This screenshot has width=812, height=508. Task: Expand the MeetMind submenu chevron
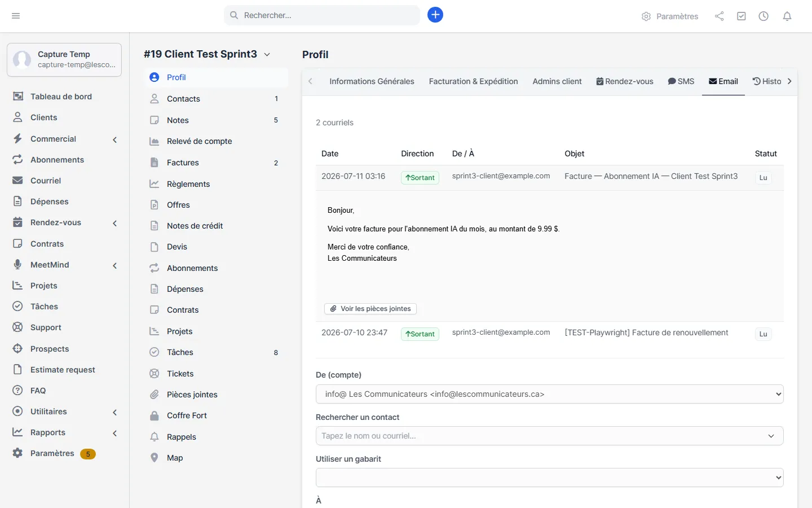(x=115, y=265)
